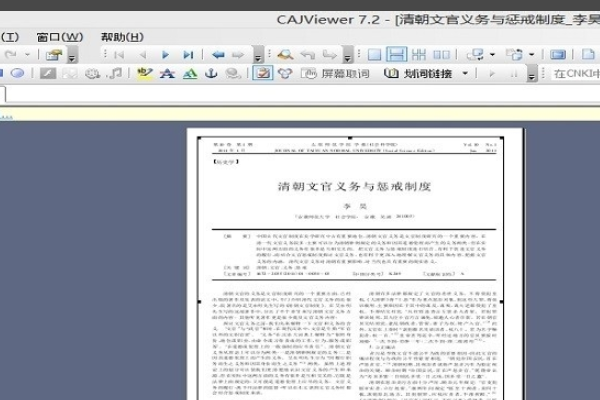
Task: Click the greyed comment bubble icon
Action: point(233,73)
